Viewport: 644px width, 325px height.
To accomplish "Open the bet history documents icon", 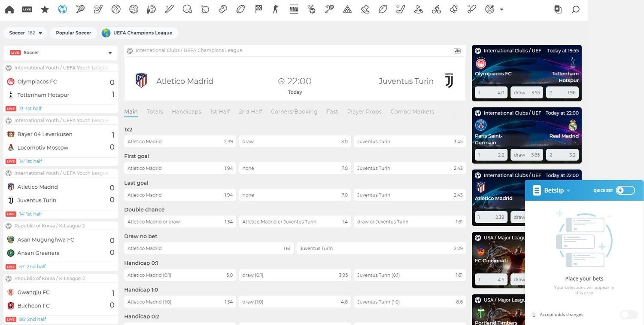I will [x=558, y=9].
